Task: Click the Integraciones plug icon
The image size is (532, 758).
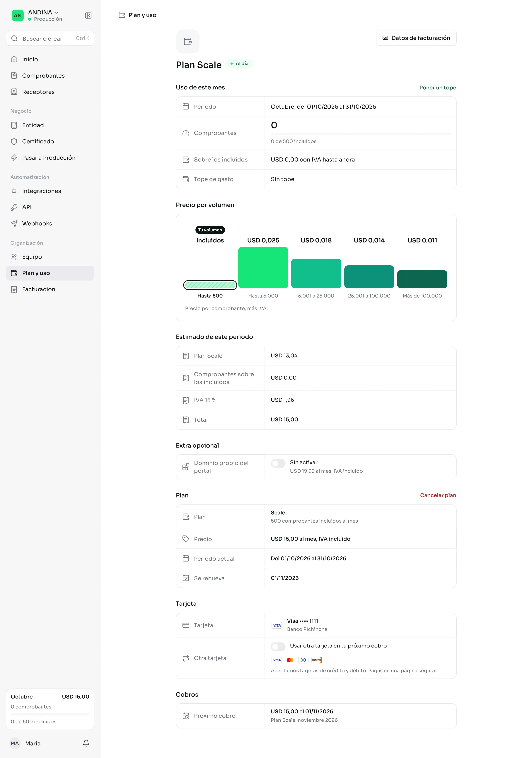Action: click(14, 191)
